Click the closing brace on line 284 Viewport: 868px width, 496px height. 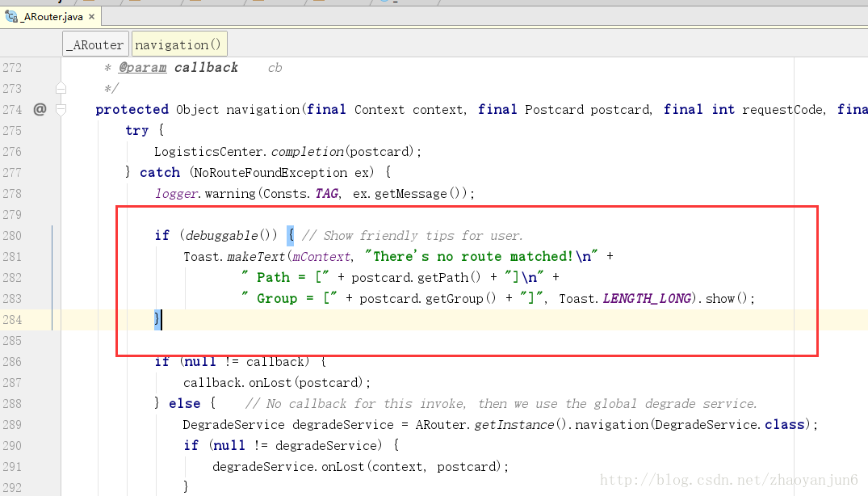157,319
